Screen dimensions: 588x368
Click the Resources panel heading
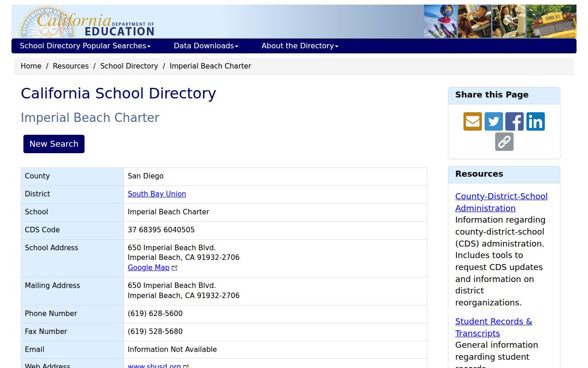479,174
